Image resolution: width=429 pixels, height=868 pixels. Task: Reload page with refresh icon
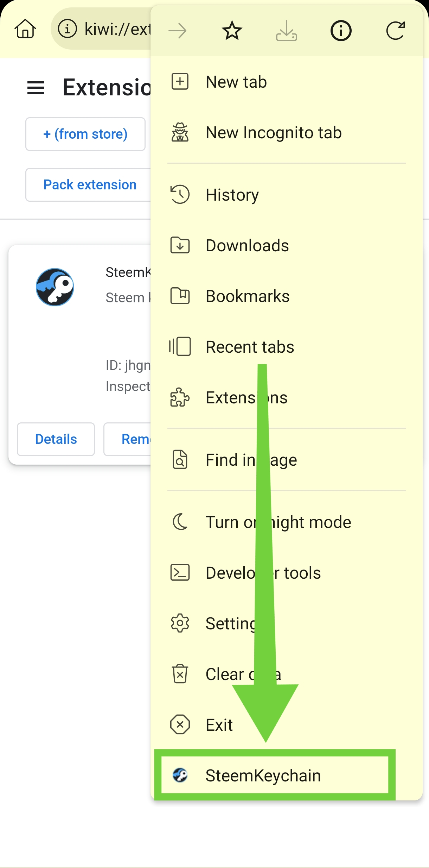tap(395, 31)
